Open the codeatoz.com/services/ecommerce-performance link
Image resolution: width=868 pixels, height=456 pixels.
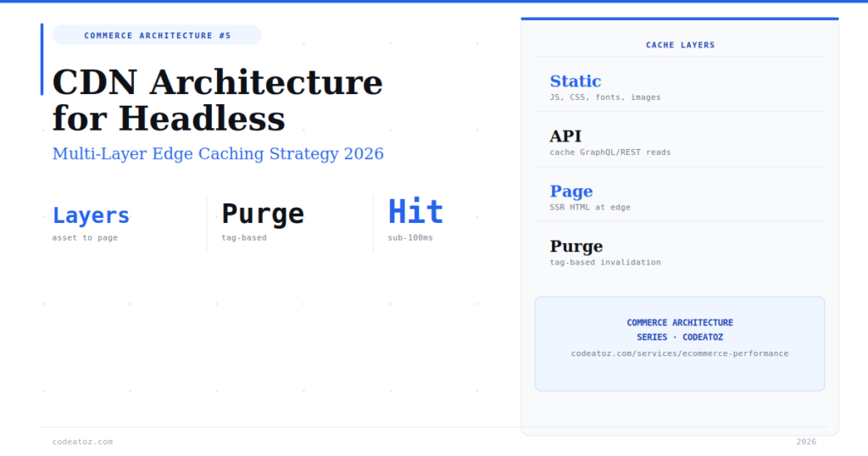(x=680, y=353)
